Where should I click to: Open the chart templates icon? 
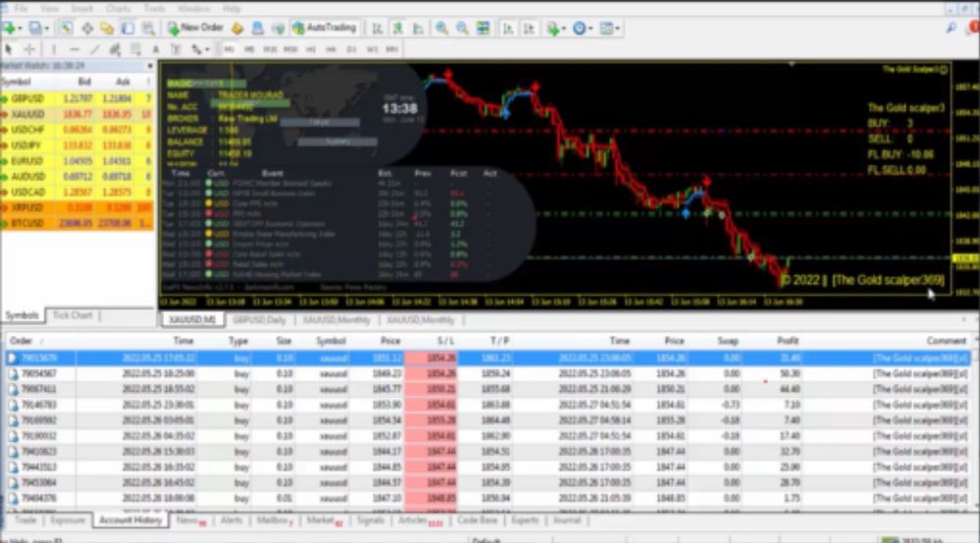pos(605,28)
